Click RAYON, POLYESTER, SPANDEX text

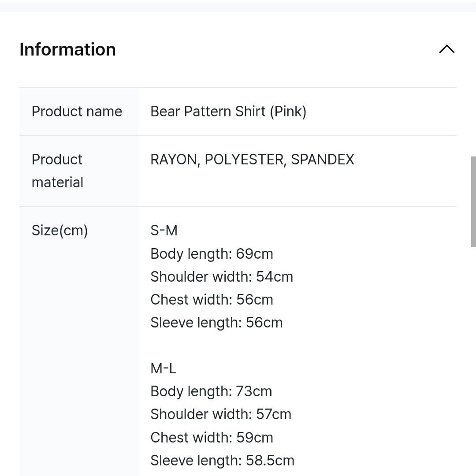pos(252,160)
